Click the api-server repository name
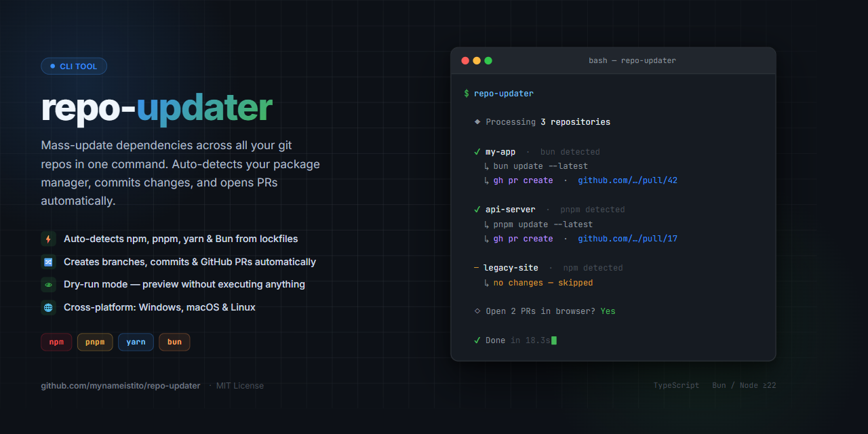The height and width of the screenshot is (434, 868). point(511,210)
